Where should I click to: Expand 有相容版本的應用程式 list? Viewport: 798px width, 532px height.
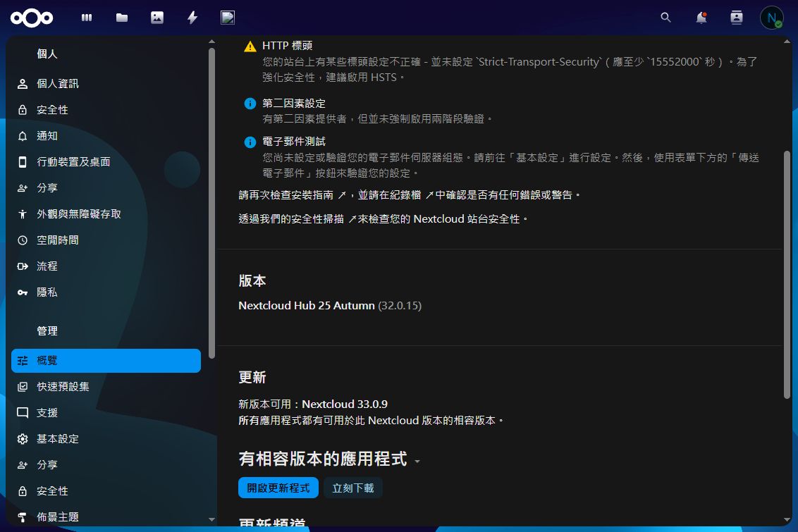(x=329, y=459)
